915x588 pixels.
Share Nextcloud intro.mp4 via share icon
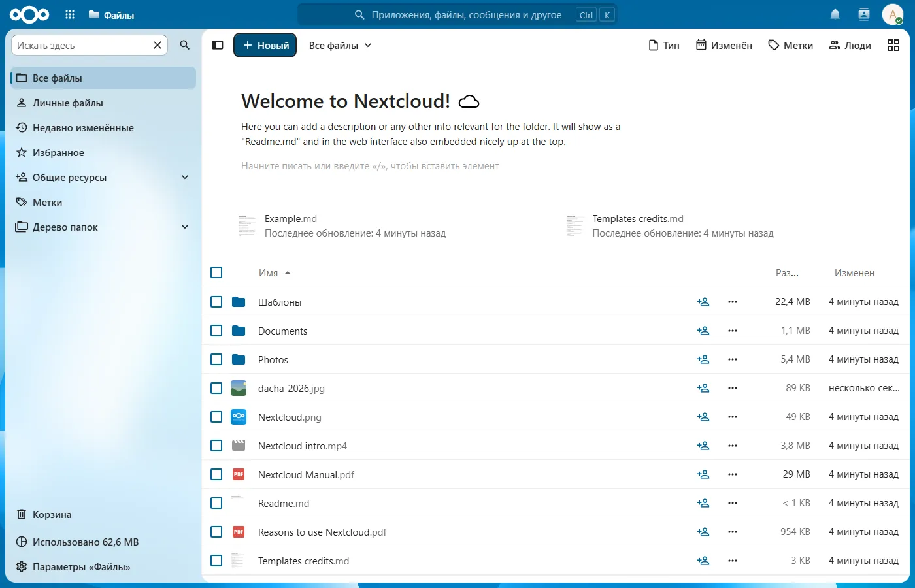coord(703,446)
